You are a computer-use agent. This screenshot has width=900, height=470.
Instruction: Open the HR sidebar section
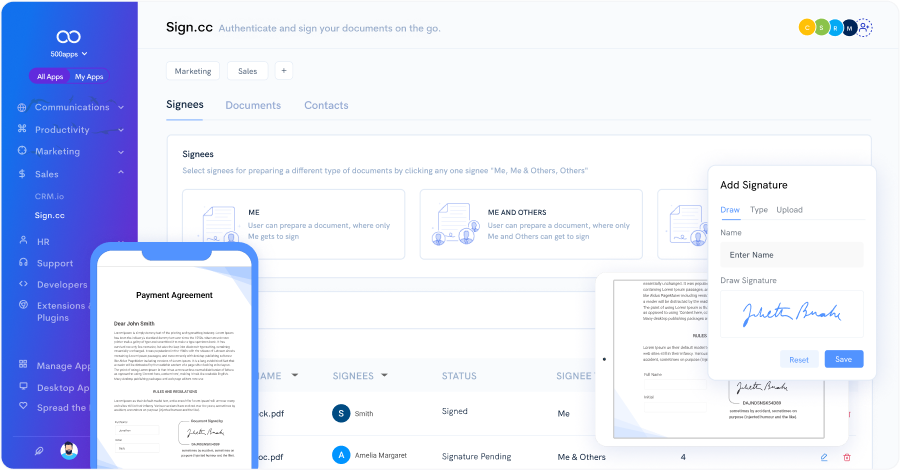click(43, 242)
